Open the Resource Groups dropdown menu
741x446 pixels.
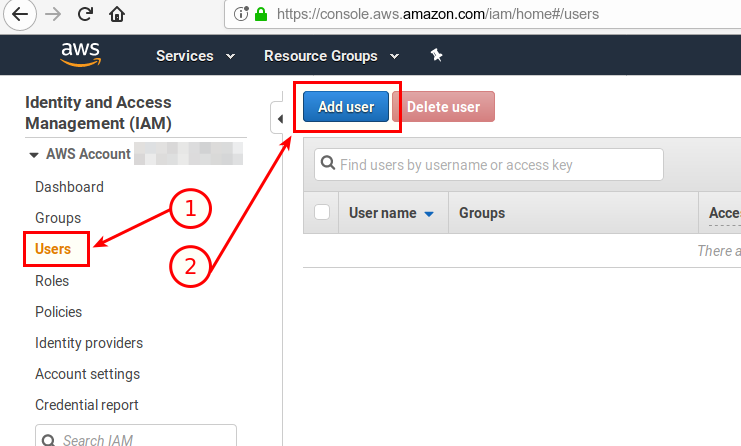pyautogui.click(x=331, y=56)
